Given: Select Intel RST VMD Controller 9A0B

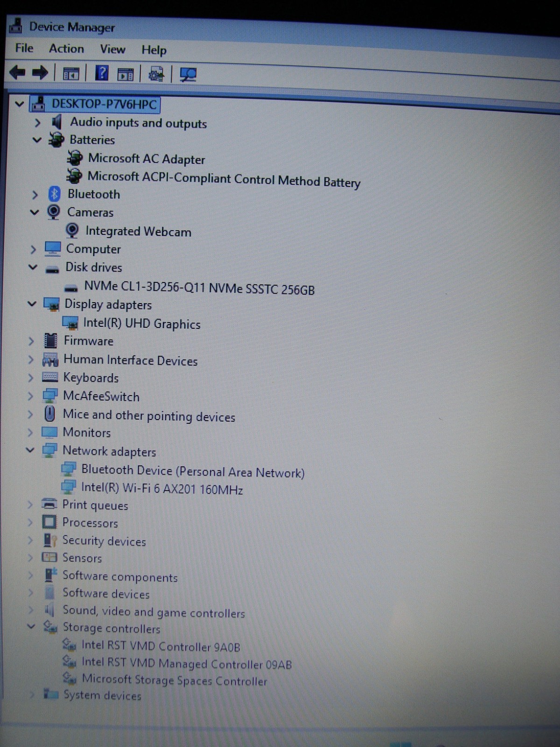Looking at the screenshot, I should [x=161, y=646].
